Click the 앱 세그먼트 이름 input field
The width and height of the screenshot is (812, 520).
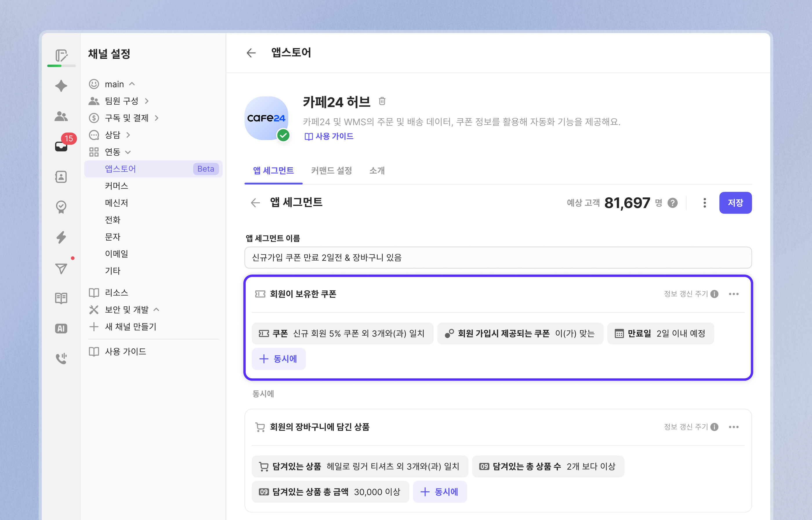[498, 258]
